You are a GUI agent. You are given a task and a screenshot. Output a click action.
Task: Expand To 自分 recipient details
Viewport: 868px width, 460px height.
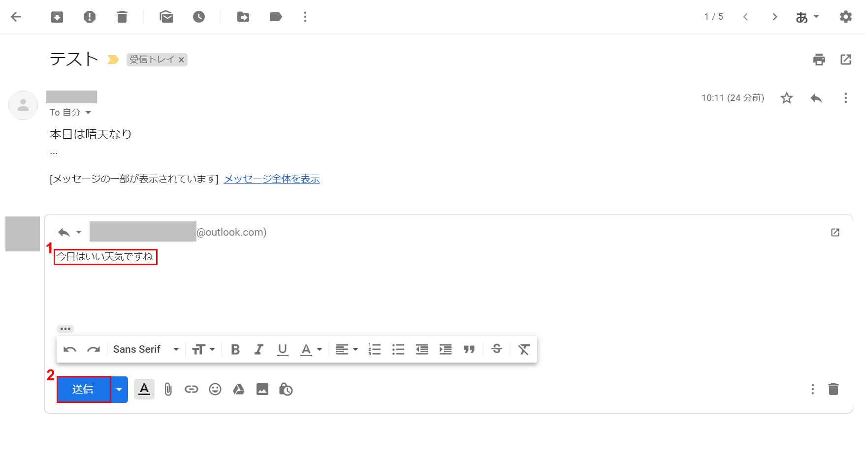(x=88, y=113)
